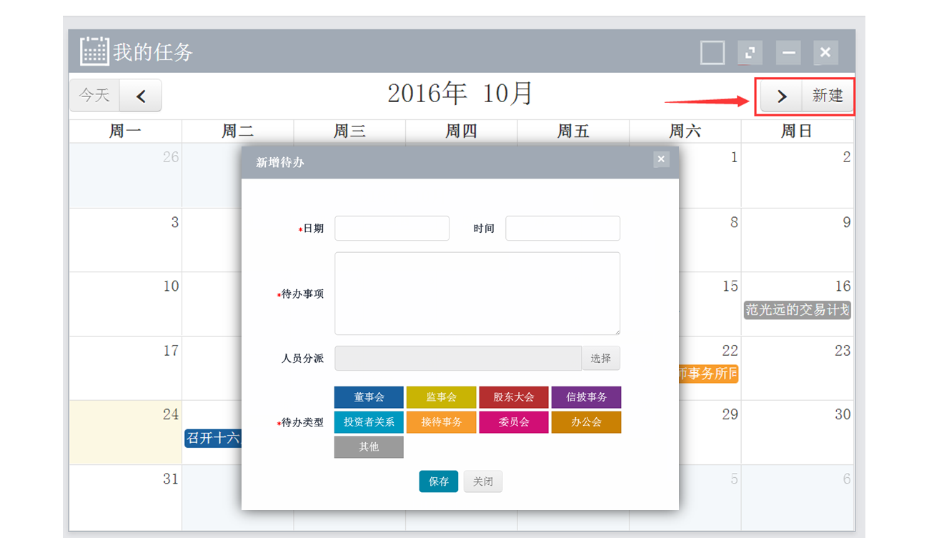Viewport: 934px width, 560px height.
Task: Click the 周一 column header
Action: [x=126, y=131]
